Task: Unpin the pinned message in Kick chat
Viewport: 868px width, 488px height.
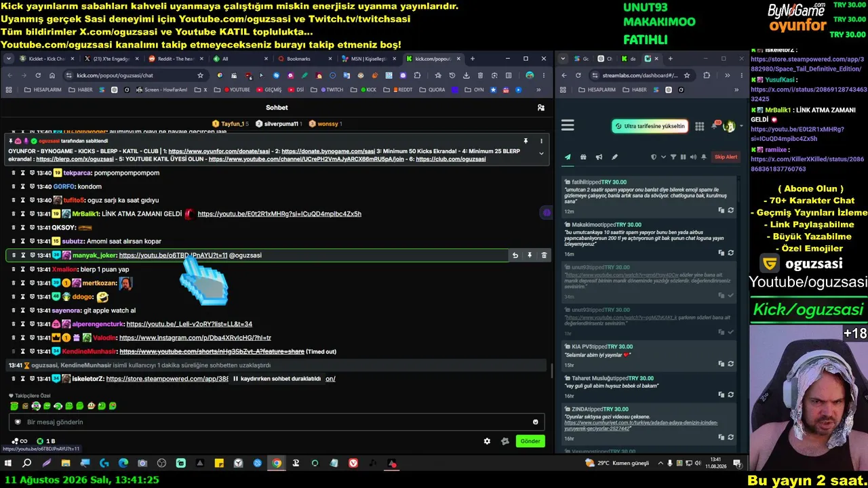Action: [x=526, y=141]
